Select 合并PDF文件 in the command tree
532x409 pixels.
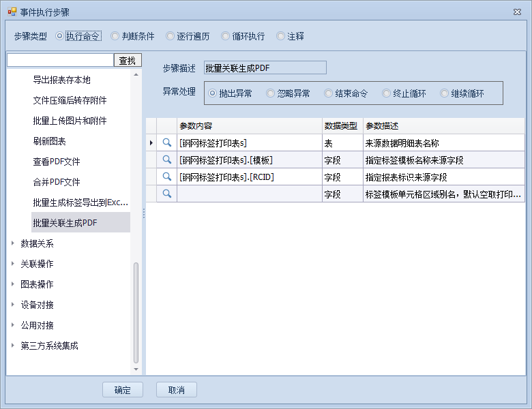click(57, 182)
